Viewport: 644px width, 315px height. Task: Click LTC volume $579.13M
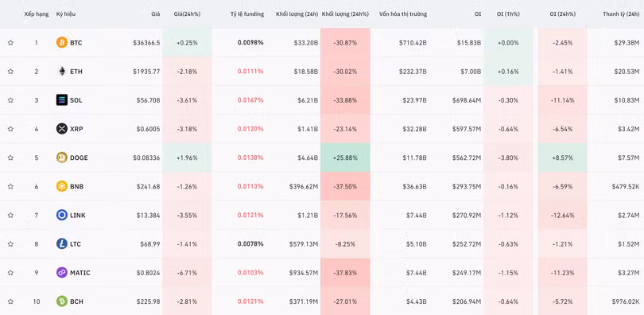coord(304,244)
